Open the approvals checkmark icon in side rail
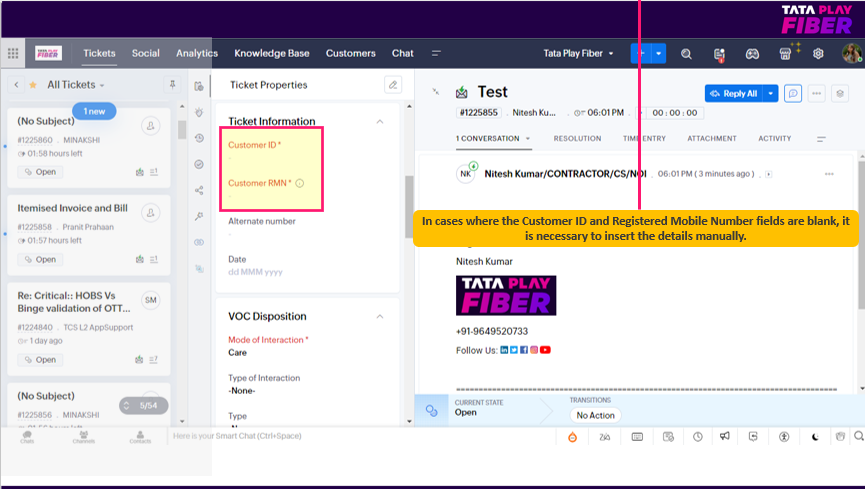This screenshot has width=865, height=489. (x=199, y=164)
